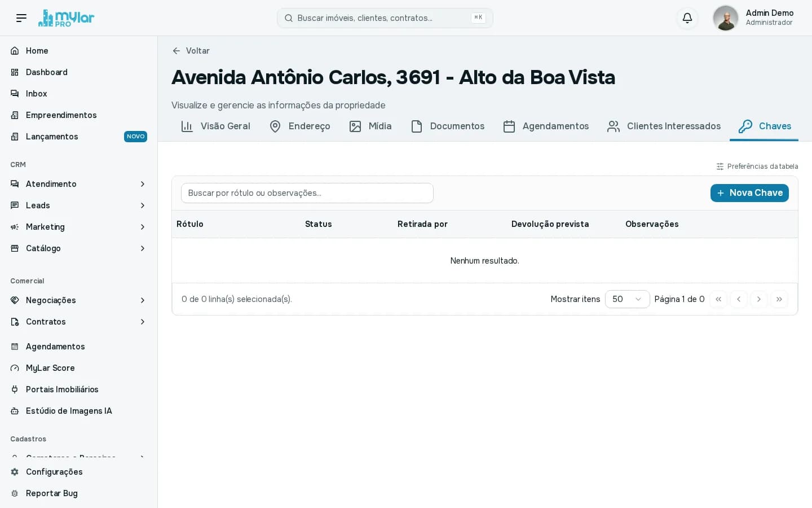Expand the Negociações submenu chevron
The width and height of the screenshot is (812, 508).
(x=143, y=300)
